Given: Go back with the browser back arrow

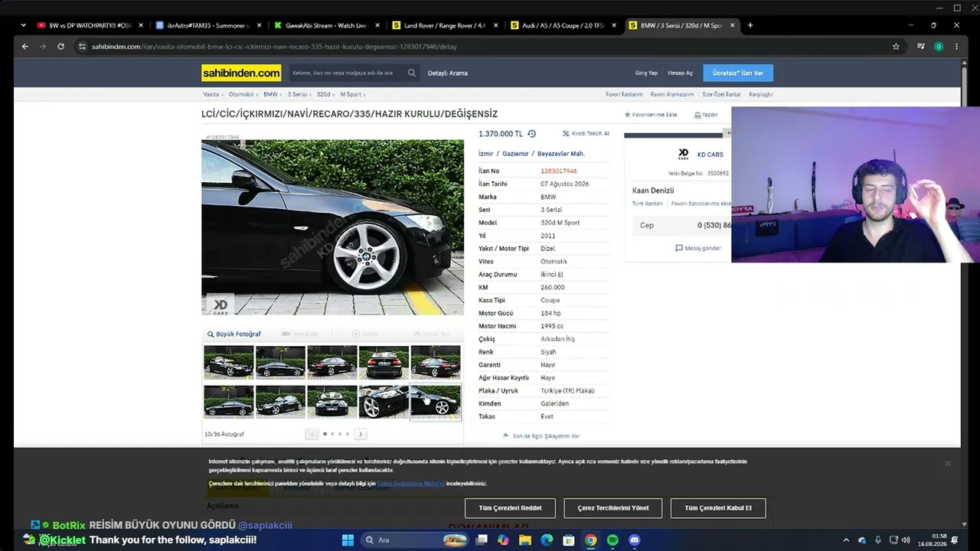Looking at the screenshot, I should [25, 47].
